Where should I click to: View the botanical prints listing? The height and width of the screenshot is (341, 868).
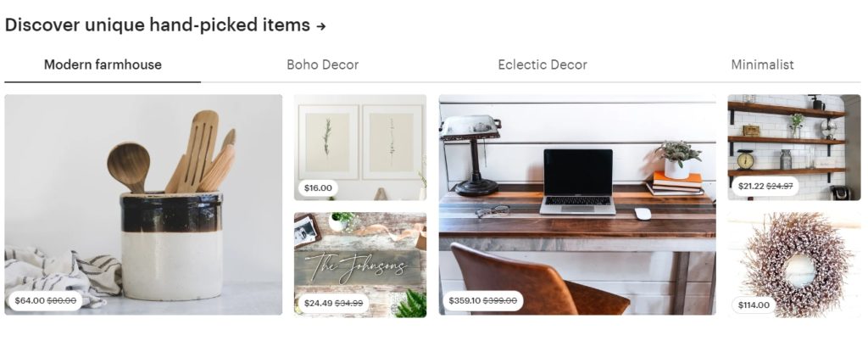(x=360, y=148)
